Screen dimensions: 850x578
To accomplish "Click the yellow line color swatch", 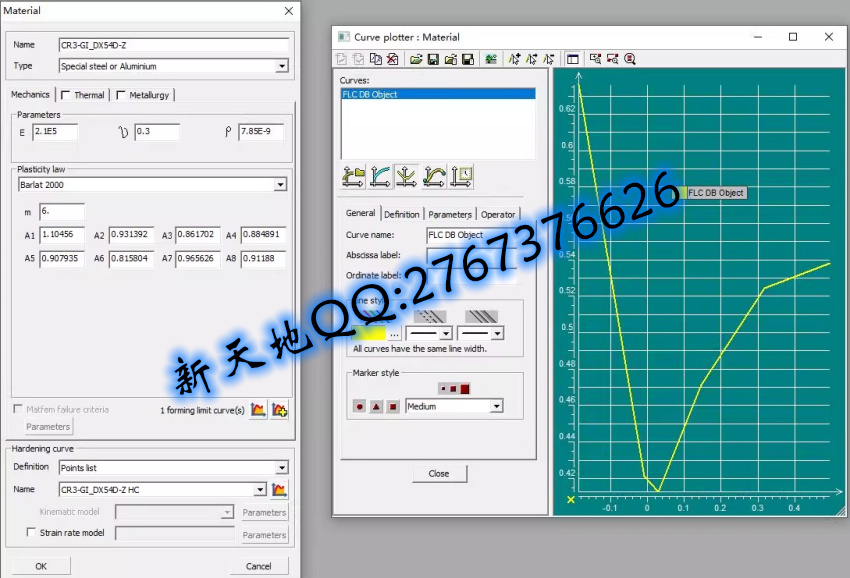I will 368,332.
